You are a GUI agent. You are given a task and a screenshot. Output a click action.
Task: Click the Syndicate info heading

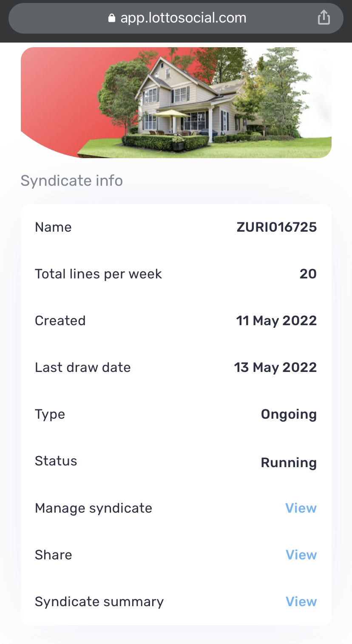click(72, 181)
